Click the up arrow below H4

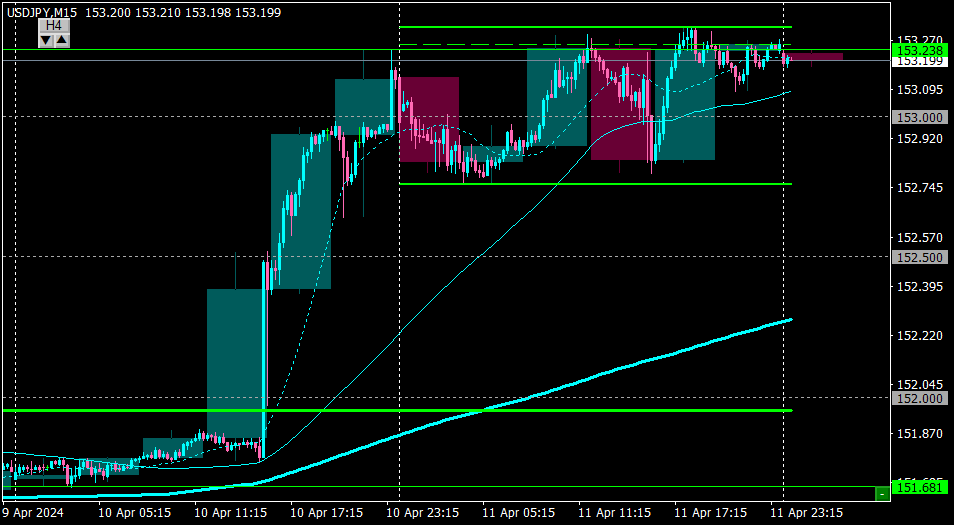click(x=62, y=41)
